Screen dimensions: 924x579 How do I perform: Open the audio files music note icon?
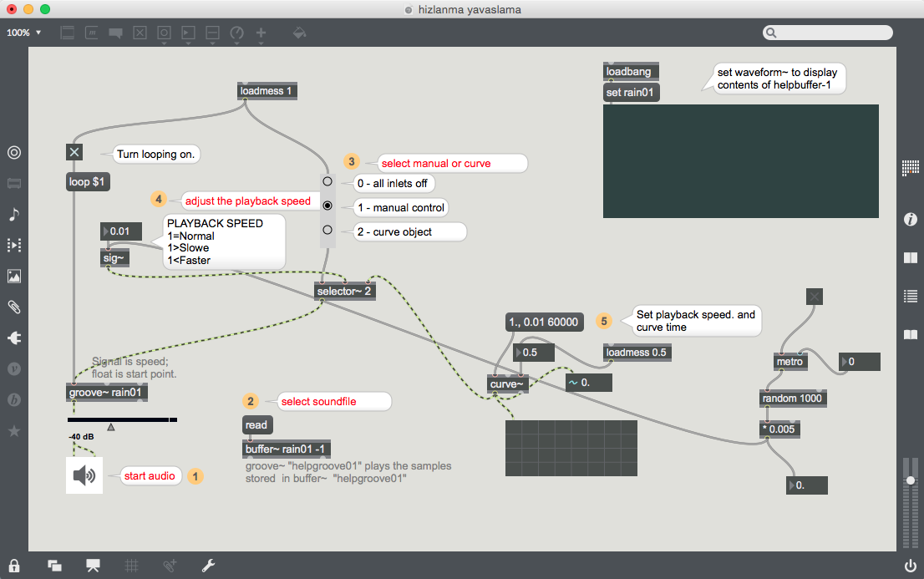coord(14,215)
